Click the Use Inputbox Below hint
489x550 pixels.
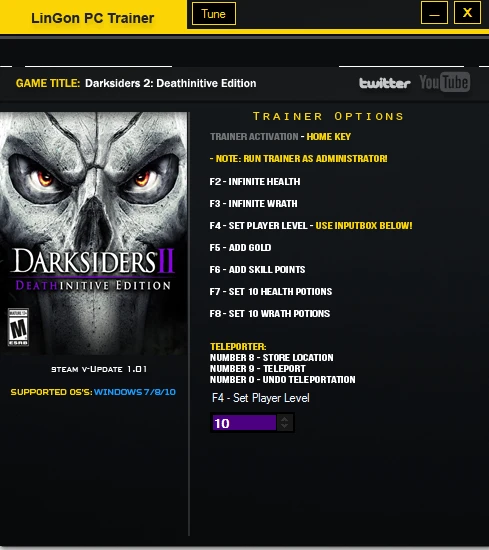(x=364, y=226)
